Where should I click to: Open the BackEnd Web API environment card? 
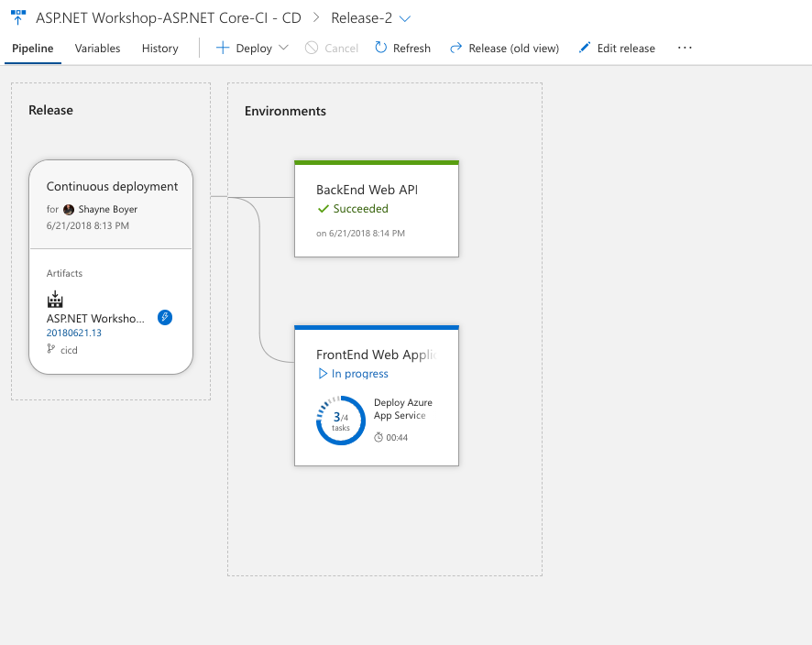pyautogui.click(x=377, y=209)
